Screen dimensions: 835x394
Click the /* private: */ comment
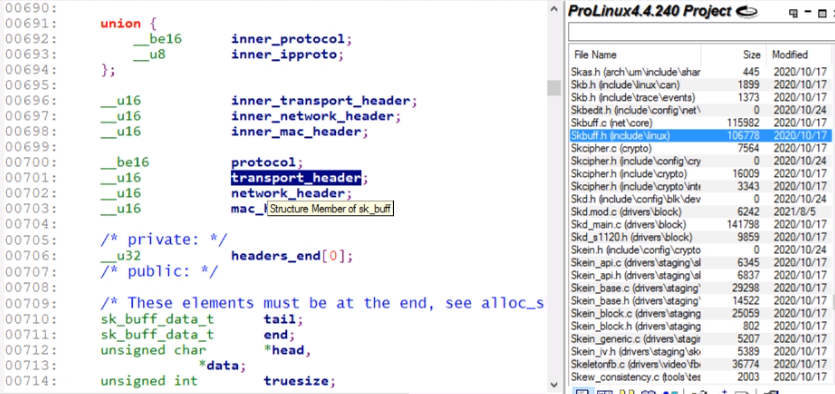pos(164,240)
